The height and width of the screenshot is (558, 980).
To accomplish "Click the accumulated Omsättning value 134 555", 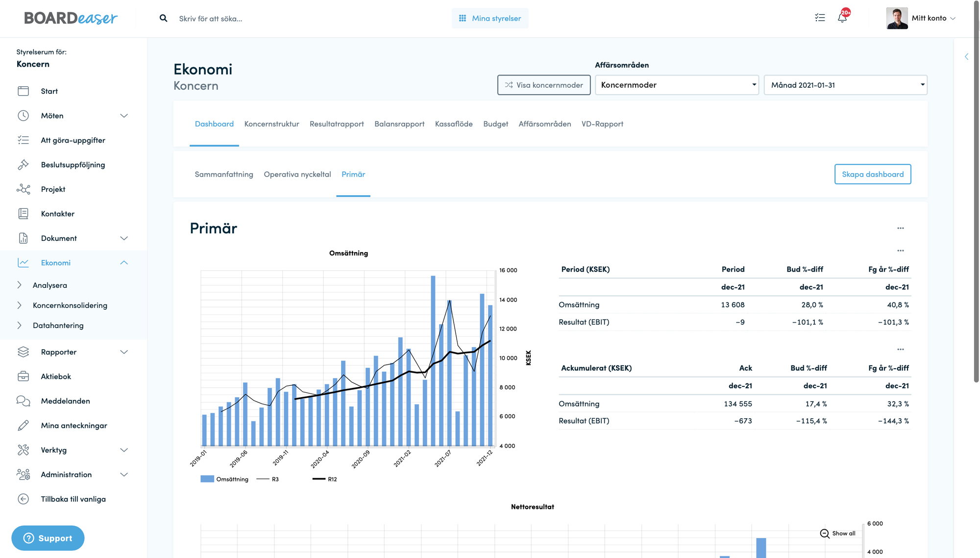I will pyautogui.click(x=737, y=404).
